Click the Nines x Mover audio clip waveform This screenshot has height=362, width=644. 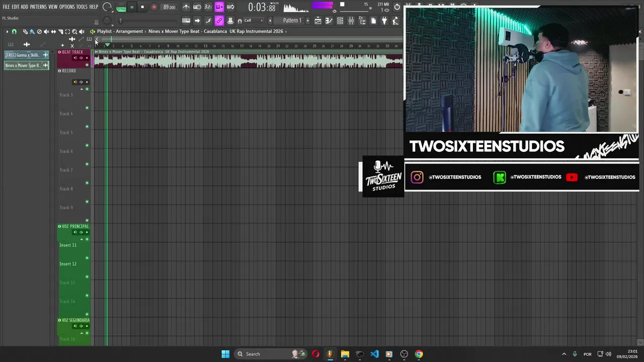pos(249,61)
